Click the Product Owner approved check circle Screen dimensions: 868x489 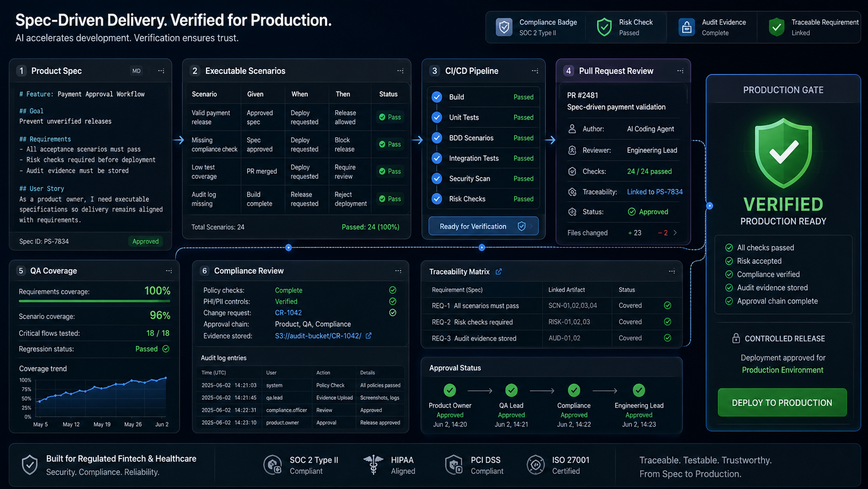point(450,390)
